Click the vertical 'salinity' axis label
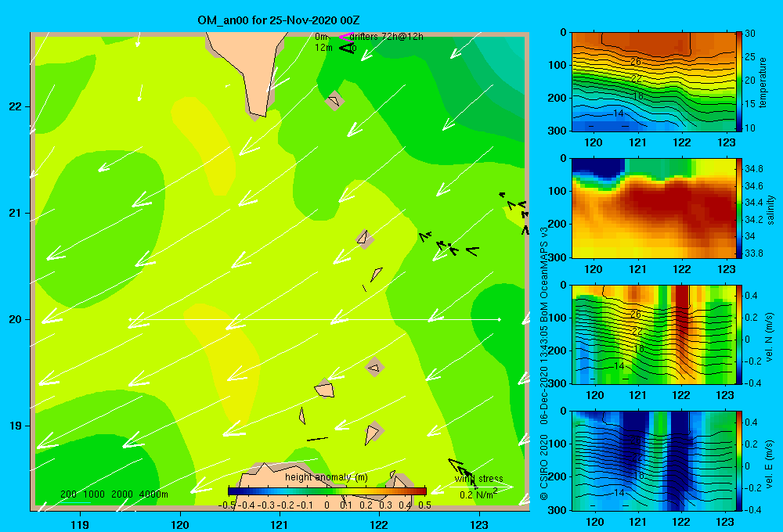This screenshot has width=783, height=532. pos(770,210)
